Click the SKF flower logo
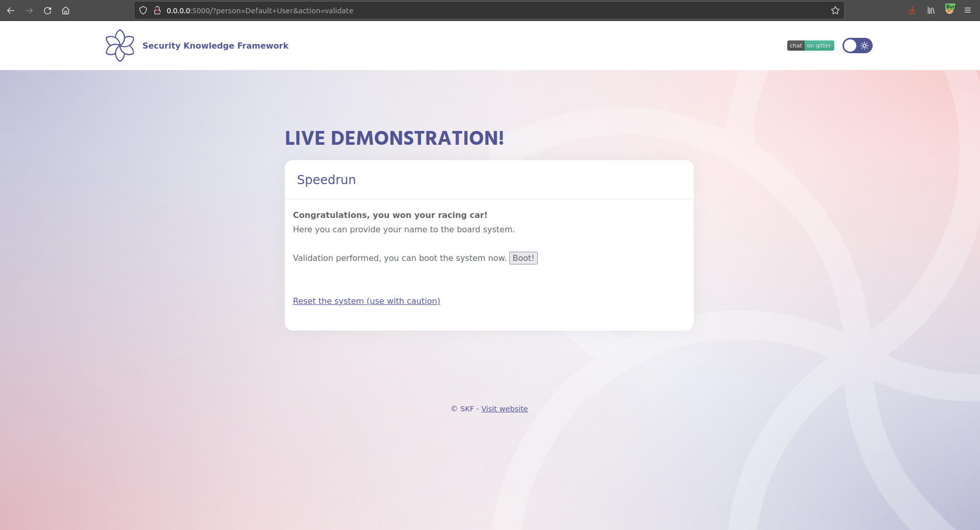Image resolution: width=980 pixels, height=530 pixels. point(120,46)
